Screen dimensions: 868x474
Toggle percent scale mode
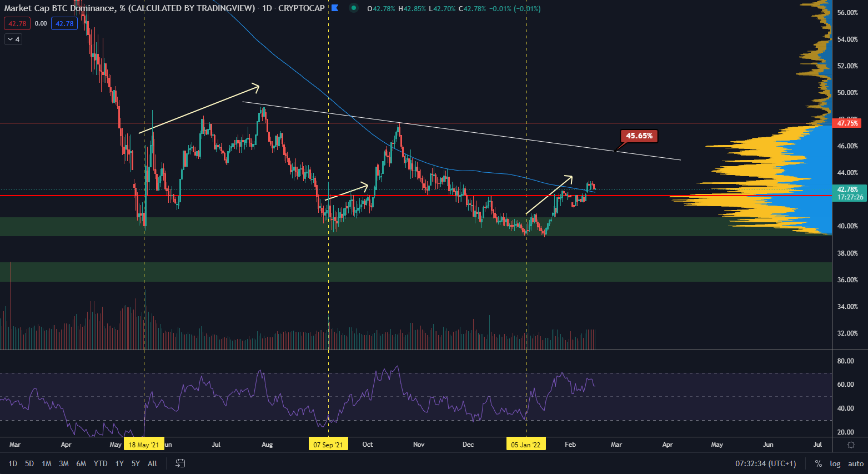(818, 463)
